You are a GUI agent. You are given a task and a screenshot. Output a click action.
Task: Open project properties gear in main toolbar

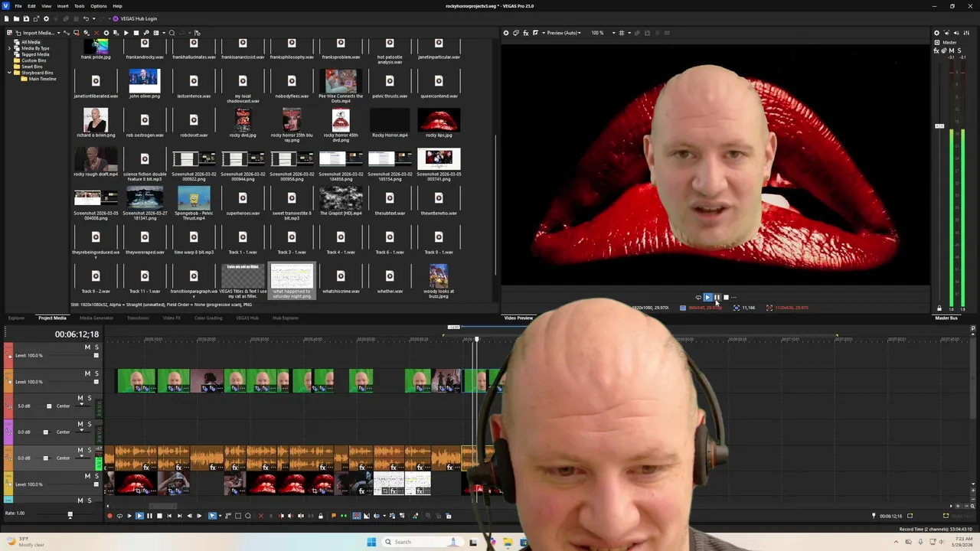46,18
